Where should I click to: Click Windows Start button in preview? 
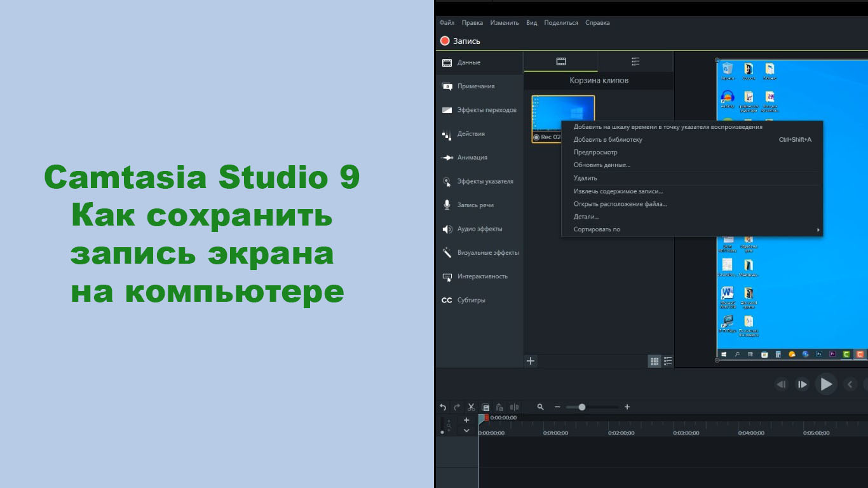(724, 355)
